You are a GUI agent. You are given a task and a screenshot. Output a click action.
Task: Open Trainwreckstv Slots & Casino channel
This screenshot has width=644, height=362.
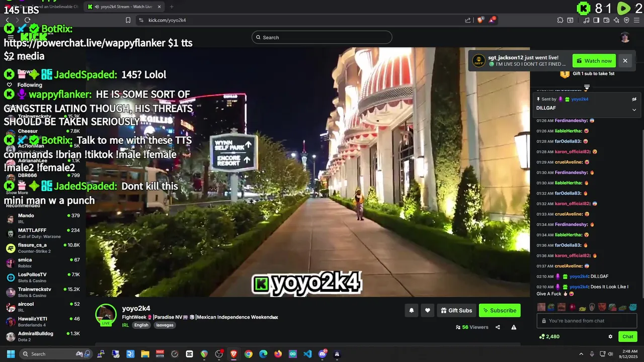pos(43,292)
